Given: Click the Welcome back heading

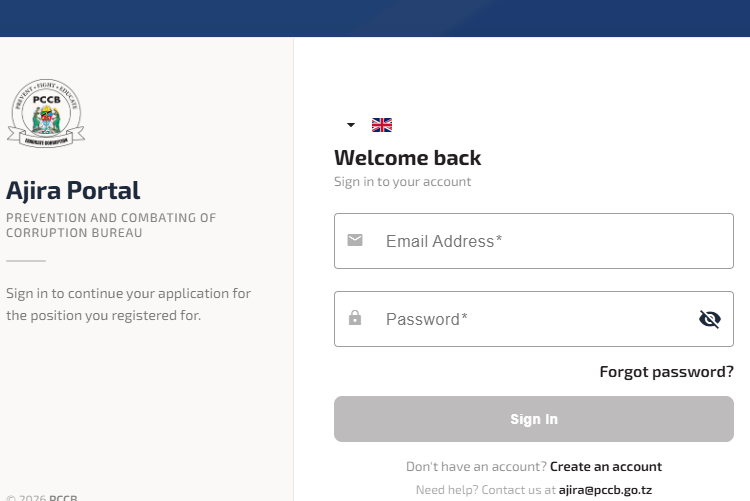Looking at the screenshot, I should coord(407,158).
